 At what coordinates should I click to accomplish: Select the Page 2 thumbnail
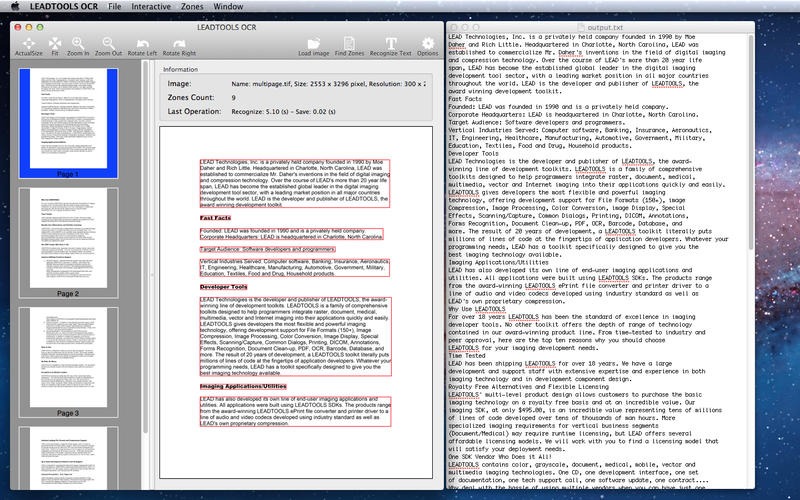(x=68, y=242)
